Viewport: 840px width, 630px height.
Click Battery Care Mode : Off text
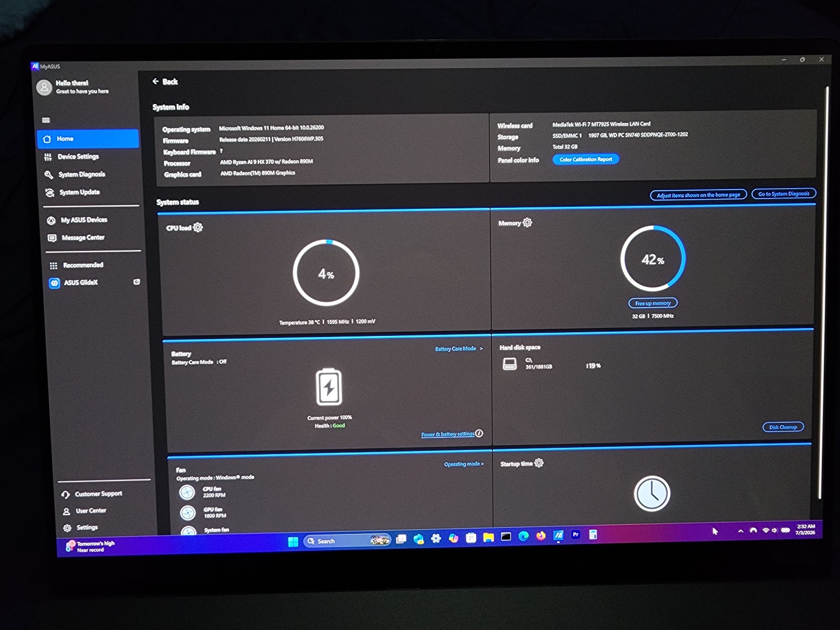pyautogui.click(x=199, y=362)
